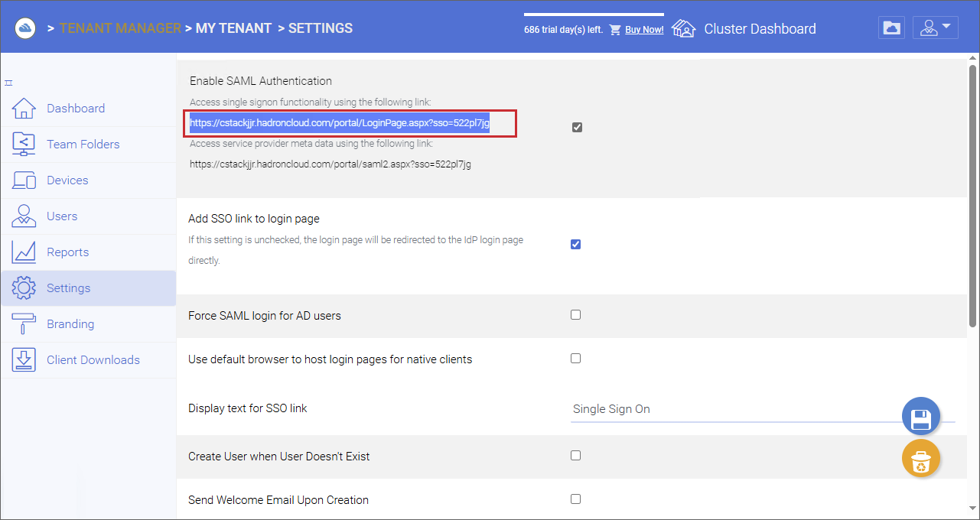Click the highlighted LoginPage.aspx SSO link
Image resolution: width=980 pixels, height=520 pixels.
340,122
